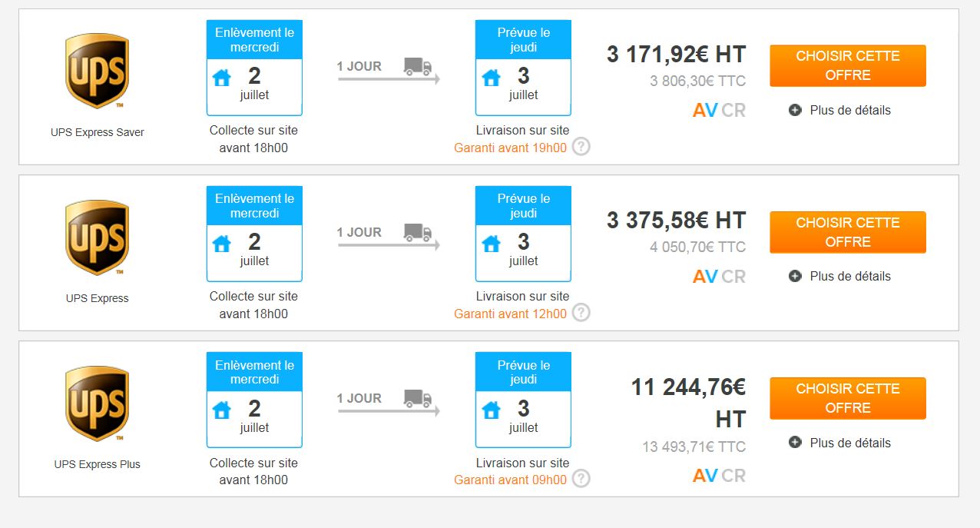Expand Plus de détails for UPS Express Saver
The image size is (980, 528).
coord(840,111)
